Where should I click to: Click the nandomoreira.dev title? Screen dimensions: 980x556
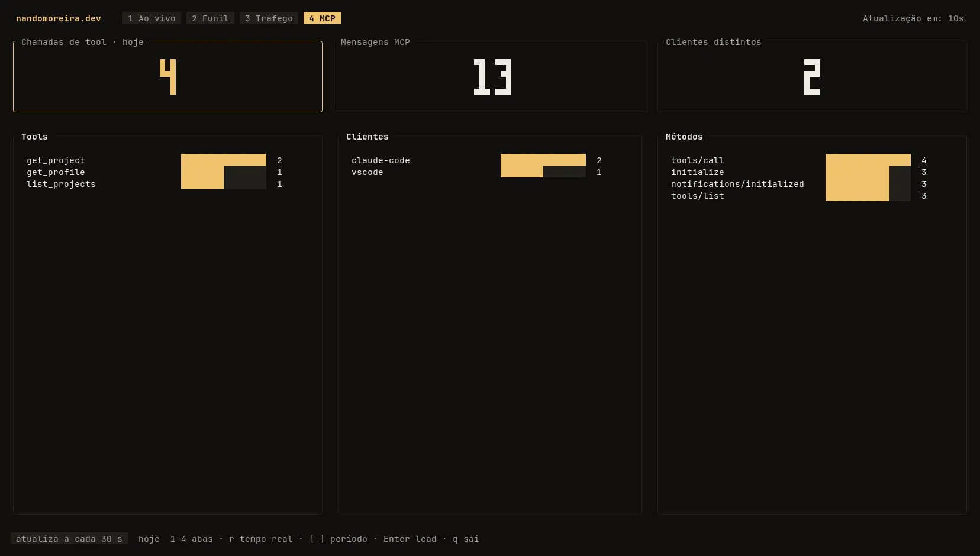(59, 18)
